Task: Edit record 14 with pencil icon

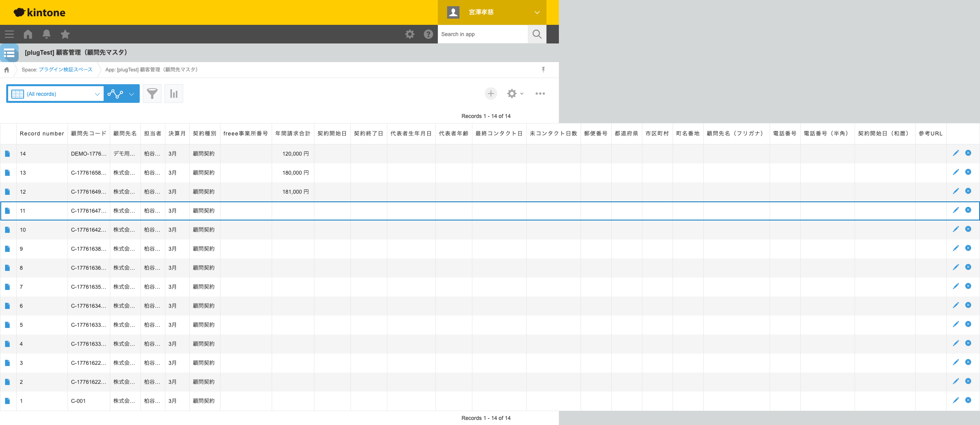Action: (x=956, y=153)
